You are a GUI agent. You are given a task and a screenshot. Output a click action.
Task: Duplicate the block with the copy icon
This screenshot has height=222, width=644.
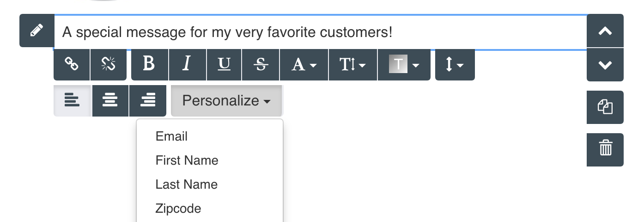[x=605, y=107]
